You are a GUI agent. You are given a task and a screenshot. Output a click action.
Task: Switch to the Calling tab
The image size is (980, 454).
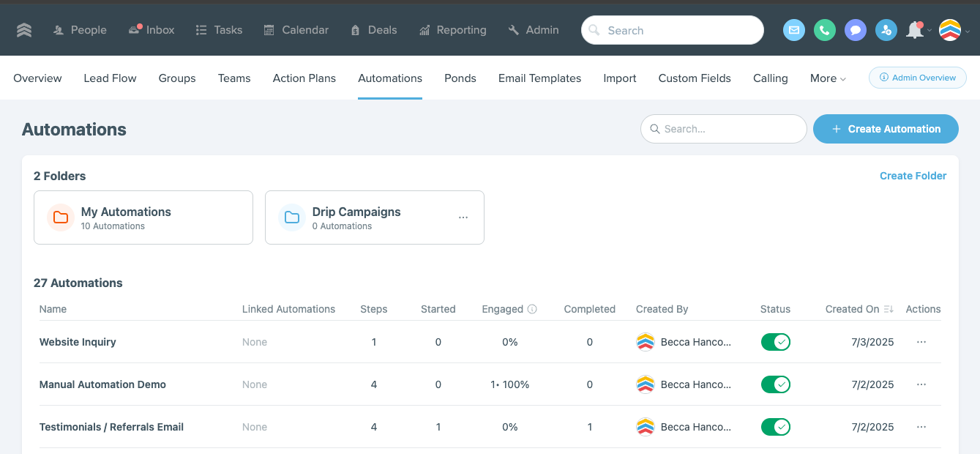(771, 78)
